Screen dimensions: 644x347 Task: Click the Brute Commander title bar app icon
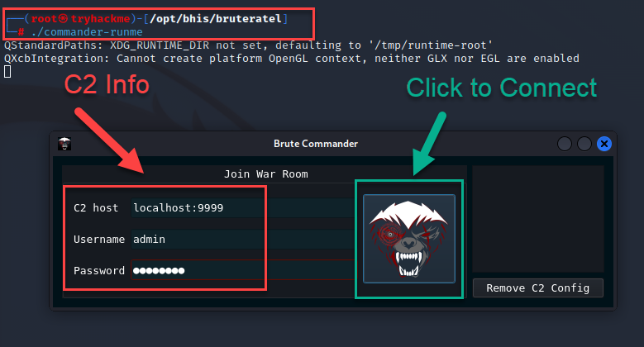click(64, 144)
